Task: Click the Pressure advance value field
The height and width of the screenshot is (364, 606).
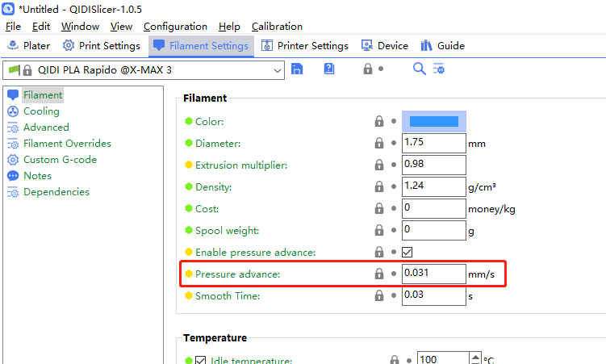Action: point(433,274)
